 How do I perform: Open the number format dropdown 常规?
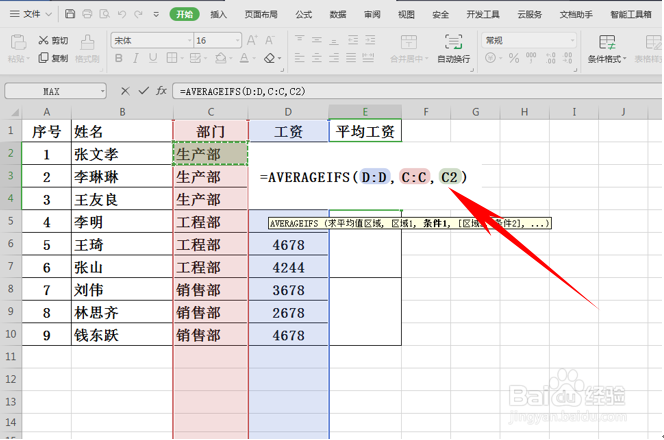coord(573,41)
